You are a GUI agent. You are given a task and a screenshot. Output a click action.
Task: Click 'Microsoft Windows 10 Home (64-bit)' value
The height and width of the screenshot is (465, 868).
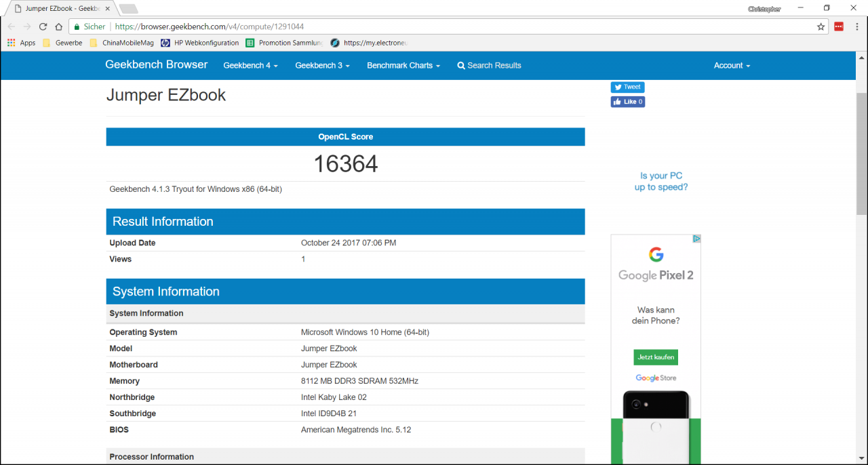(365, 332)
